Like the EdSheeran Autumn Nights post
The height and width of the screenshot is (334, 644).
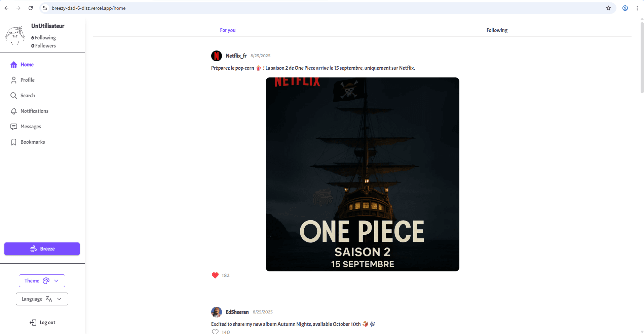point(215,332)
